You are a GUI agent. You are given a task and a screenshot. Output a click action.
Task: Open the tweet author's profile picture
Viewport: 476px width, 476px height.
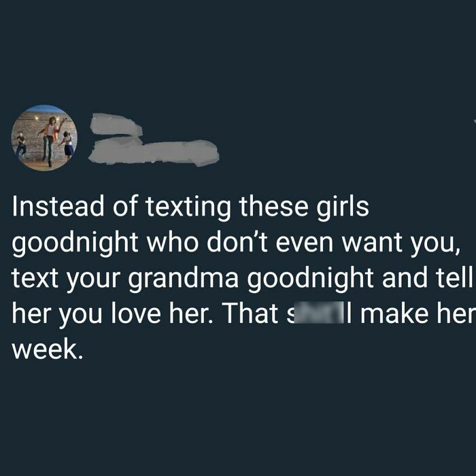(44, 138)
